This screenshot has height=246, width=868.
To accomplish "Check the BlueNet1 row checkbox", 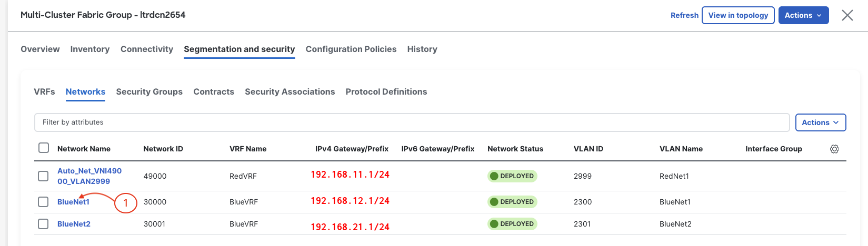I will click(43, 202).
